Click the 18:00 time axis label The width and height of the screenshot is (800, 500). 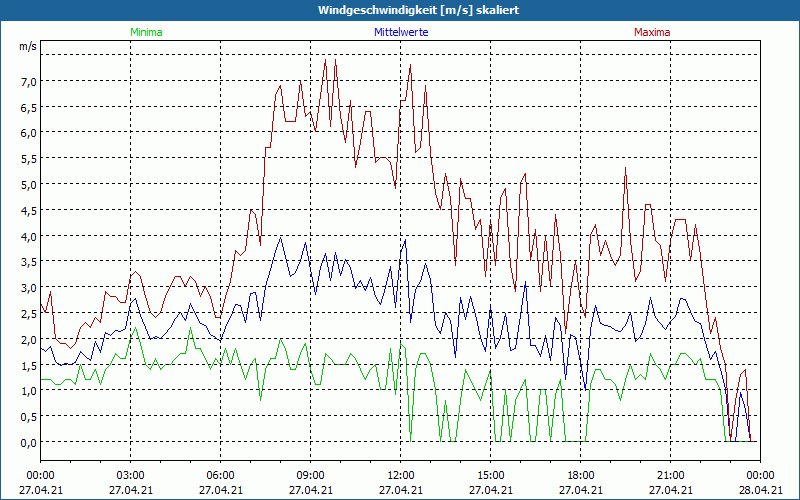[580, 475]
